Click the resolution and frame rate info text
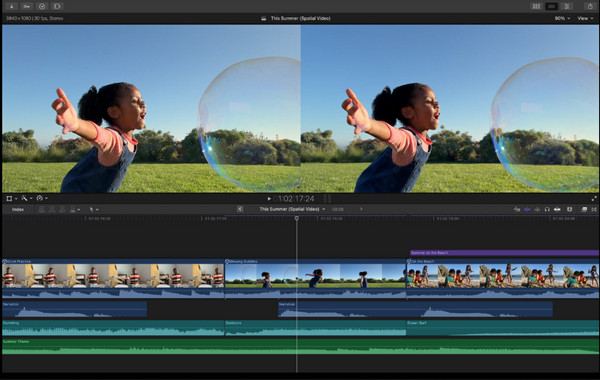Screen dimensions: 600x380 coord(35,18)
